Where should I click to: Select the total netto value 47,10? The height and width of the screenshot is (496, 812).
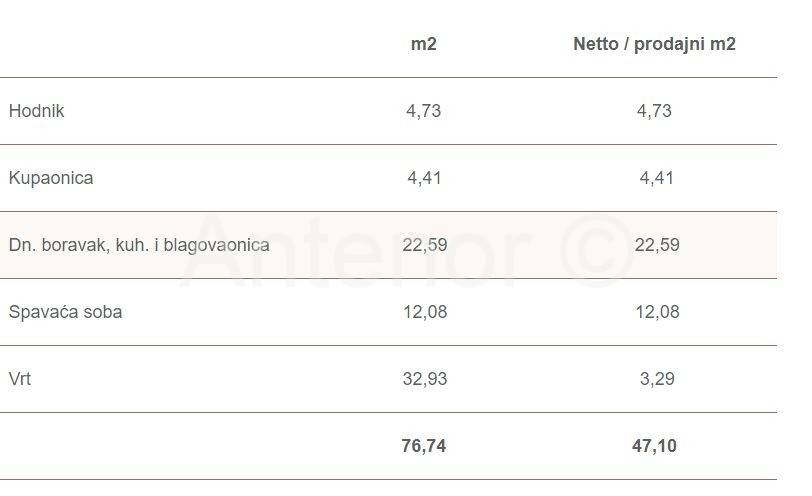coord(654,446)
